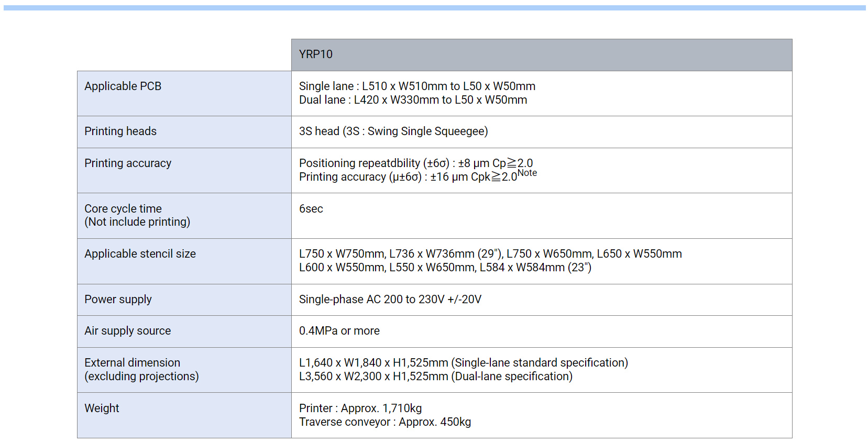Click the 3S head Swing Single Squeegee value
The width and height of the screenshot is (868, 442).
[393, 131]
